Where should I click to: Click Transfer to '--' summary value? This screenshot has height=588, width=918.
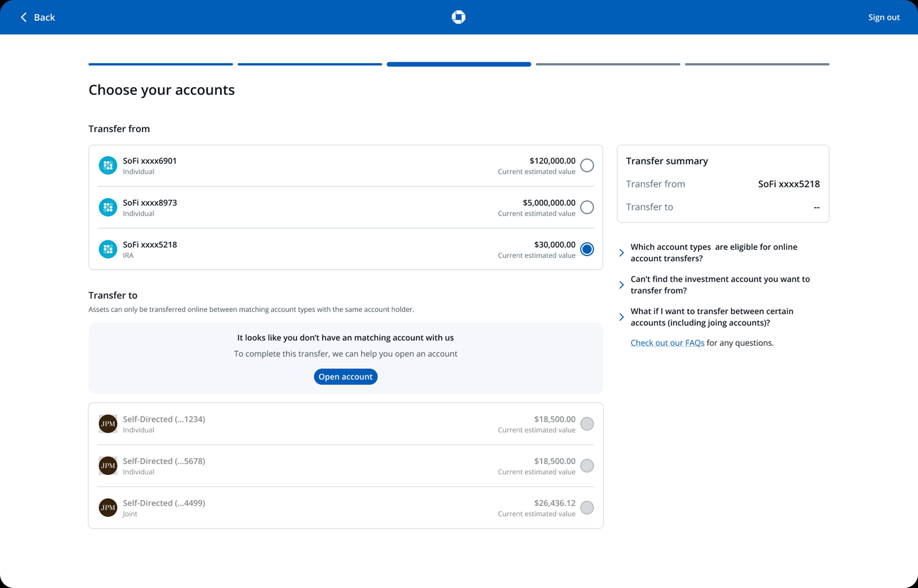tap(817, 207)
